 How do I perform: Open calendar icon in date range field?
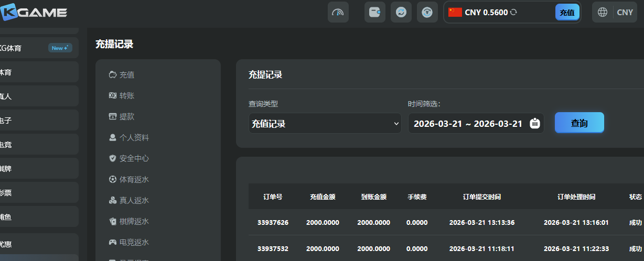click(x=534, y=123)
